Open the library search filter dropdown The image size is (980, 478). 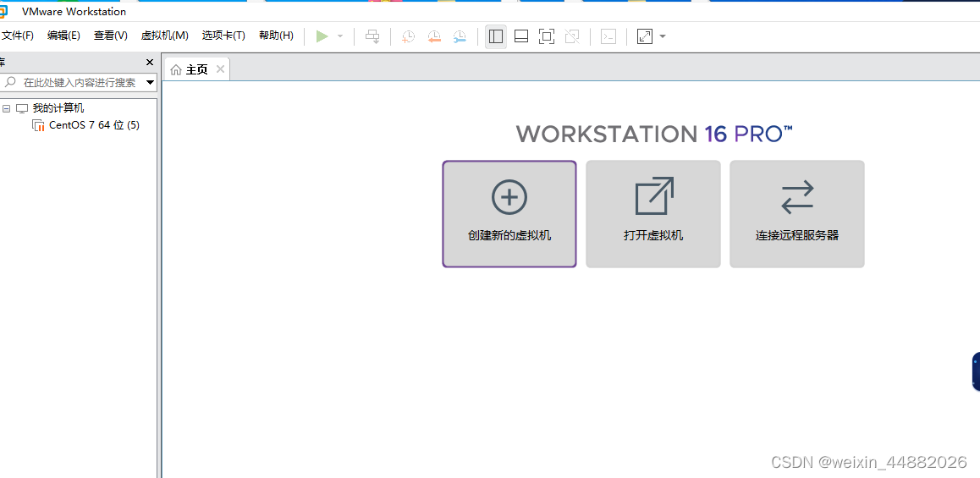[150, 82]
